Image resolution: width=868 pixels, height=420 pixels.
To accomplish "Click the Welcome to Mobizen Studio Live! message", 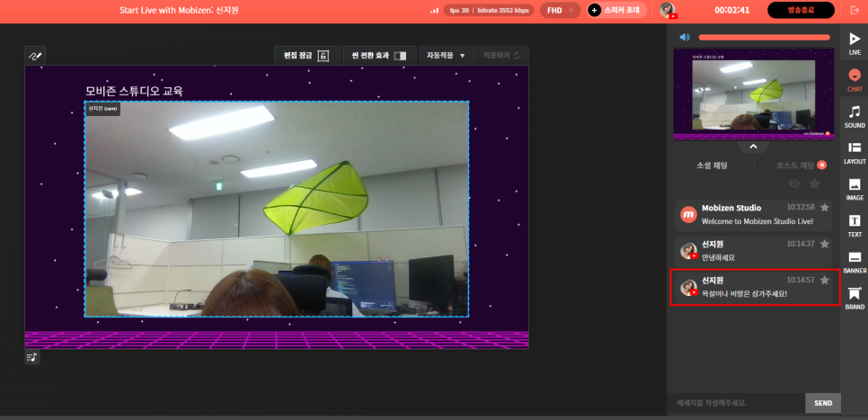I will coord(757,221).
